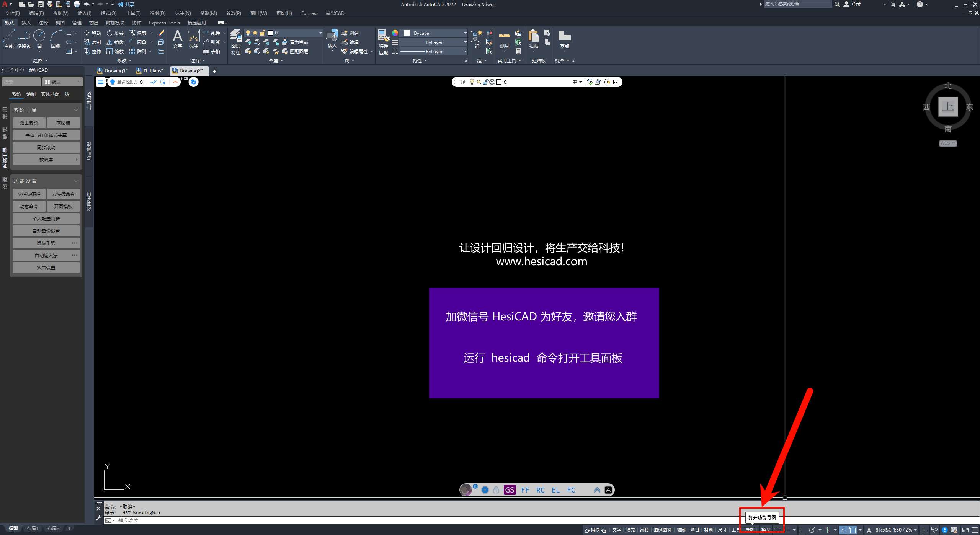
Task: Select the Circle (圆) tool
Action: pyautogui.click(x=39, y=39)
